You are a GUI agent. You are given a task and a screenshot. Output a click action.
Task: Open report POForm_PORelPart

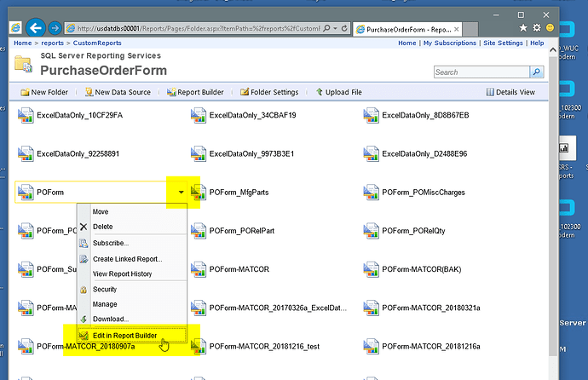click(242, 231)
